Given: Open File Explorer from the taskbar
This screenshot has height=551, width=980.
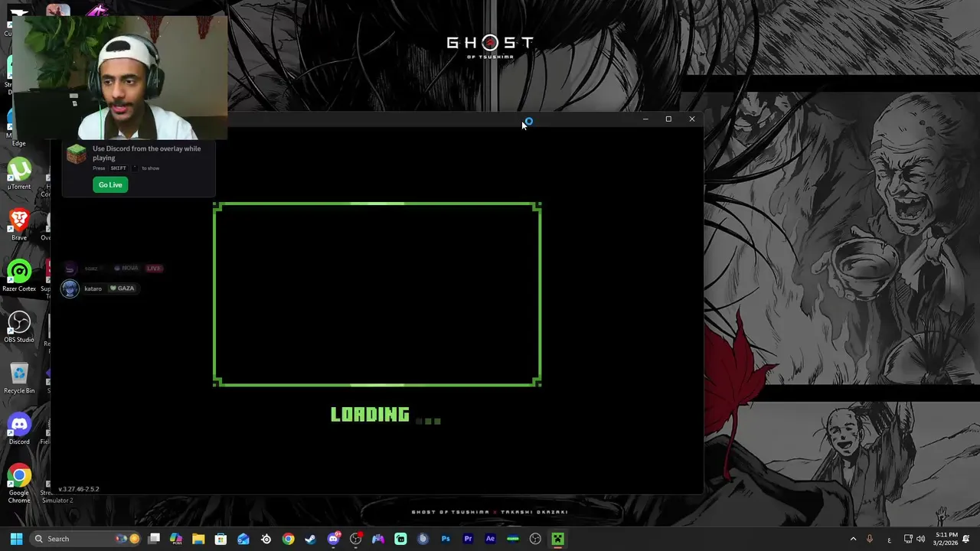Looking at the screenshot, I should [x=198, y=539].
